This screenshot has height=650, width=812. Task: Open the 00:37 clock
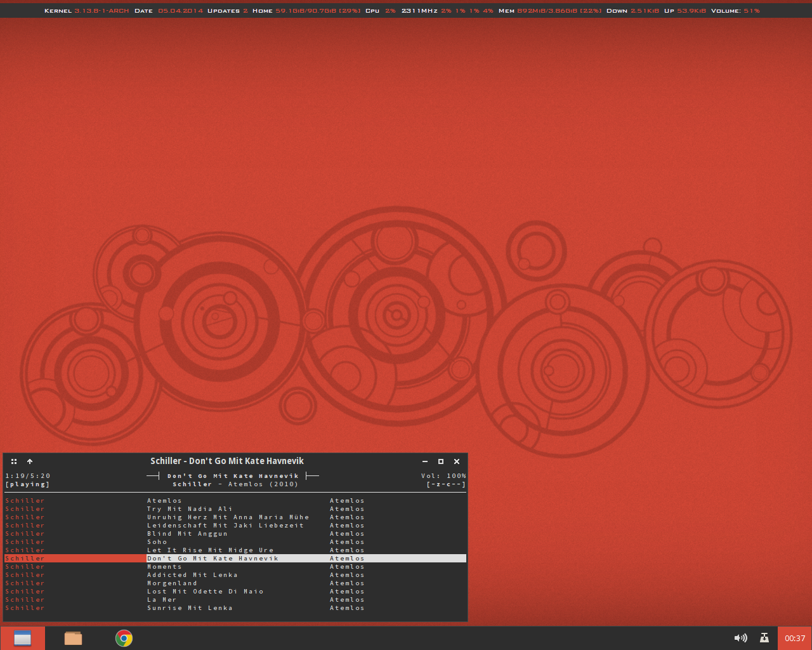pos(795,639)
